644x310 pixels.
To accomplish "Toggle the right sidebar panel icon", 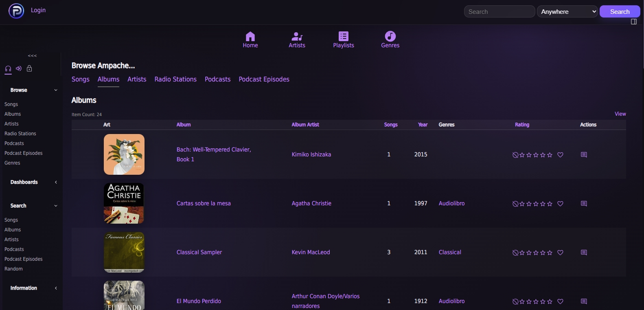I will coord(634,22).
